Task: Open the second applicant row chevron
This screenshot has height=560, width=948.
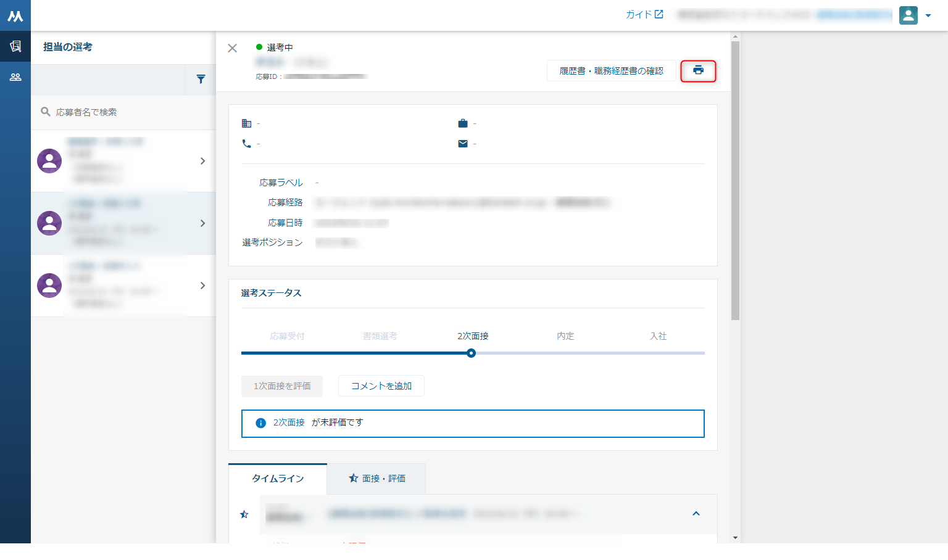Action: pos(202,223)
